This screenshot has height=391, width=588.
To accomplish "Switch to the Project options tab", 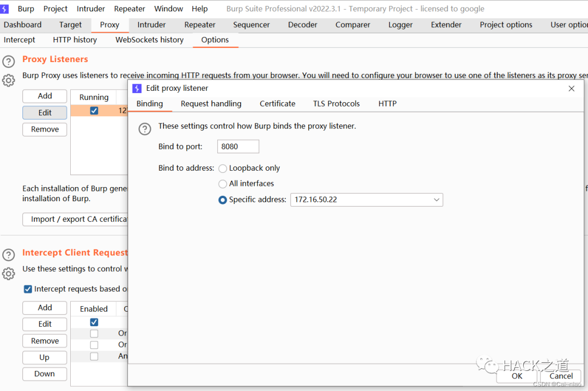I will (506, 24).
